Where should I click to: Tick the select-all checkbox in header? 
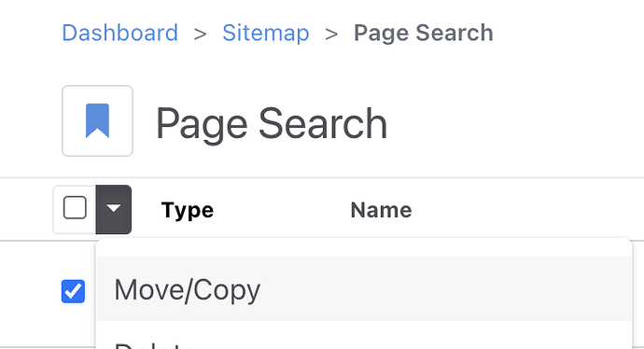pos(75,208)
